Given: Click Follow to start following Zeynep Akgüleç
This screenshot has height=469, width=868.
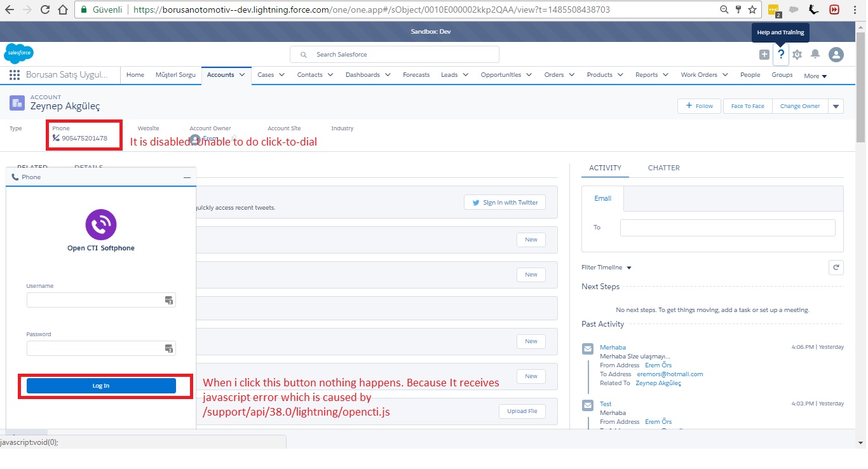Looking at the screenshot, I should tap(699, 106).
